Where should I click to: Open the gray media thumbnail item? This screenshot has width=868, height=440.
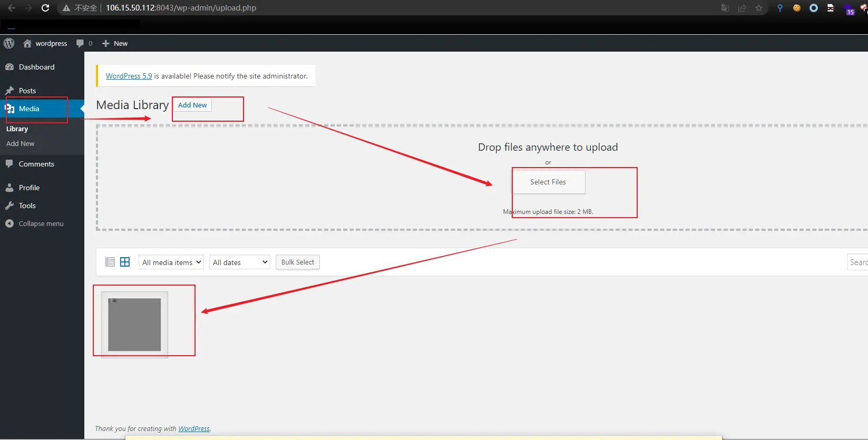tap(134, 325)
